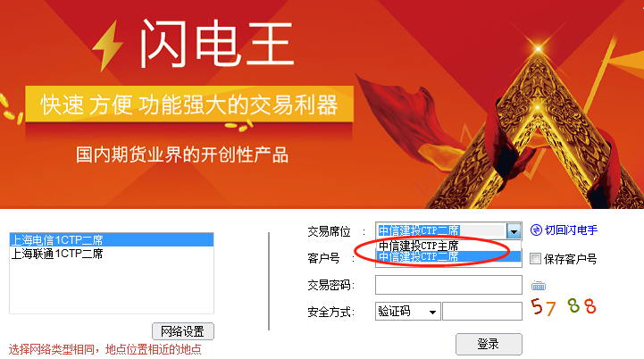
Task: Click the verification code input box
Action: (x=482, y=312)
